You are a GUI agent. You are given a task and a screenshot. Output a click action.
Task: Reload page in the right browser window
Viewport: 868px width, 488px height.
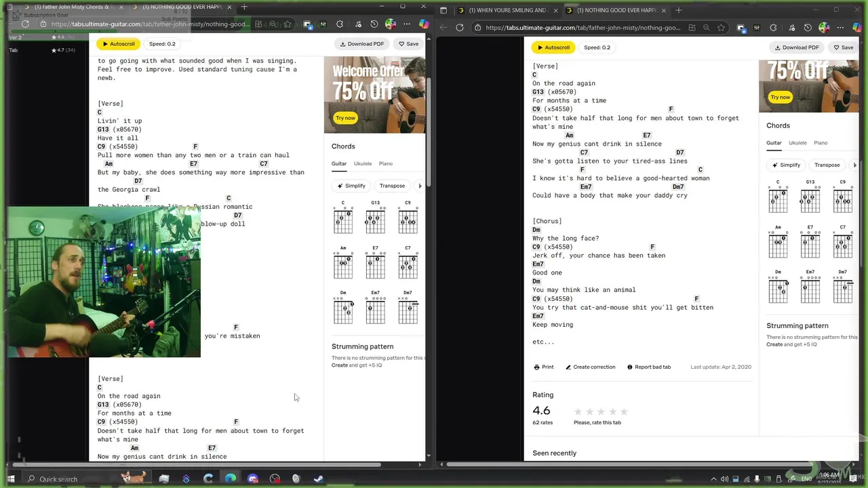460,28
